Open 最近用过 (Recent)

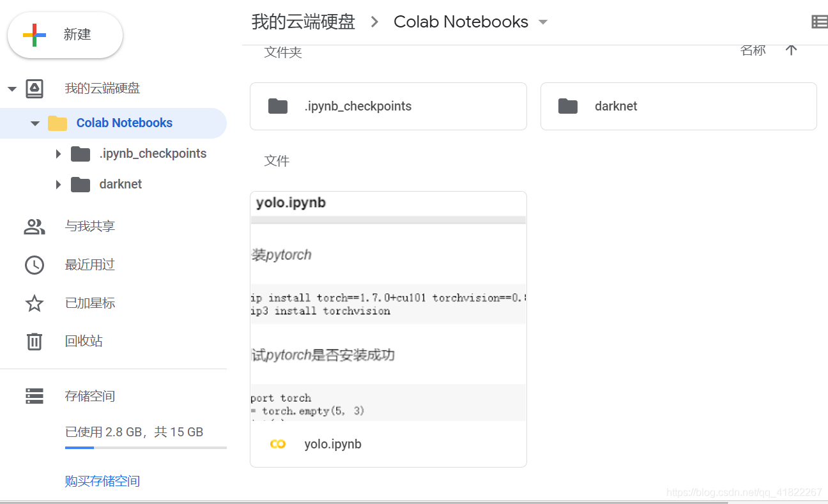pos(90,264)
